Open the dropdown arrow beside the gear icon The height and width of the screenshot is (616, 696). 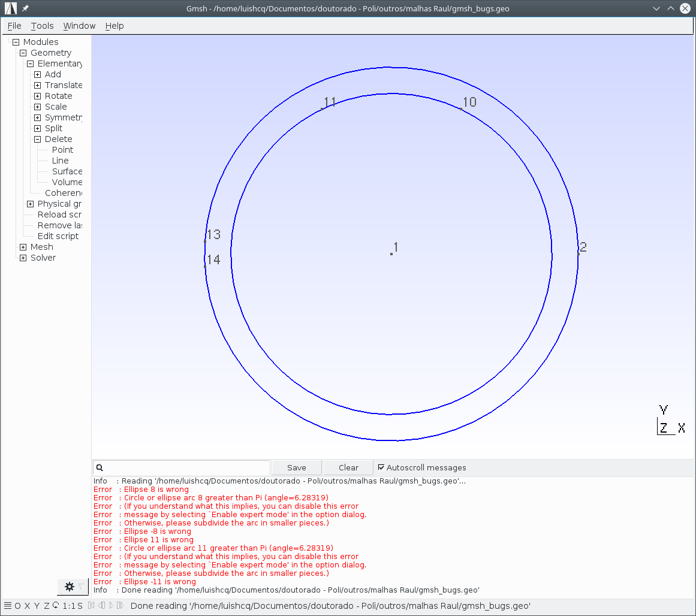coord(81,587)
